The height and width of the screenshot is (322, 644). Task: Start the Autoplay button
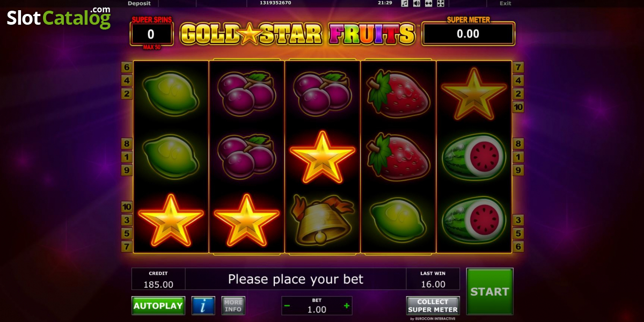158,306
